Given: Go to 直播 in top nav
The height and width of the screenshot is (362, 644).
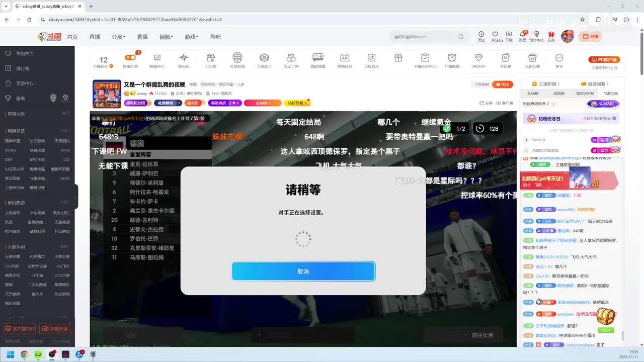Looking at the screenshot, I should click(x=95, y=37).
